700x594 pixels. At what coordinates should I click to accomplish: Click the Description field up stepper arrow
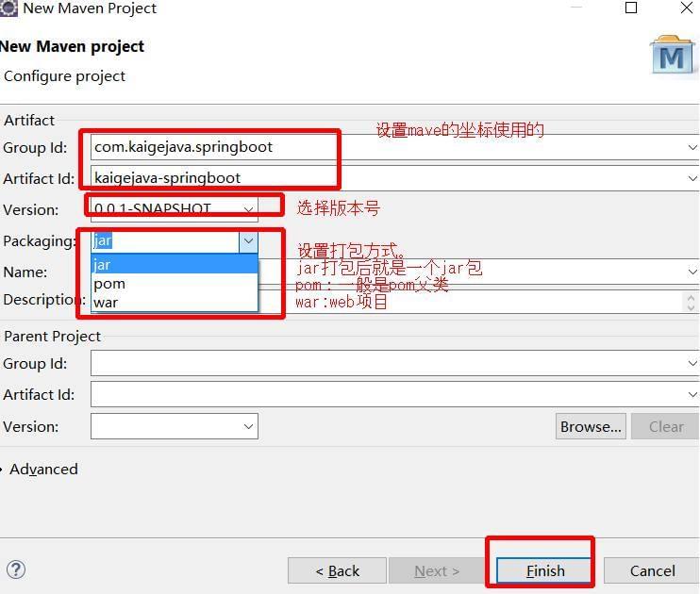click(691, 298)
